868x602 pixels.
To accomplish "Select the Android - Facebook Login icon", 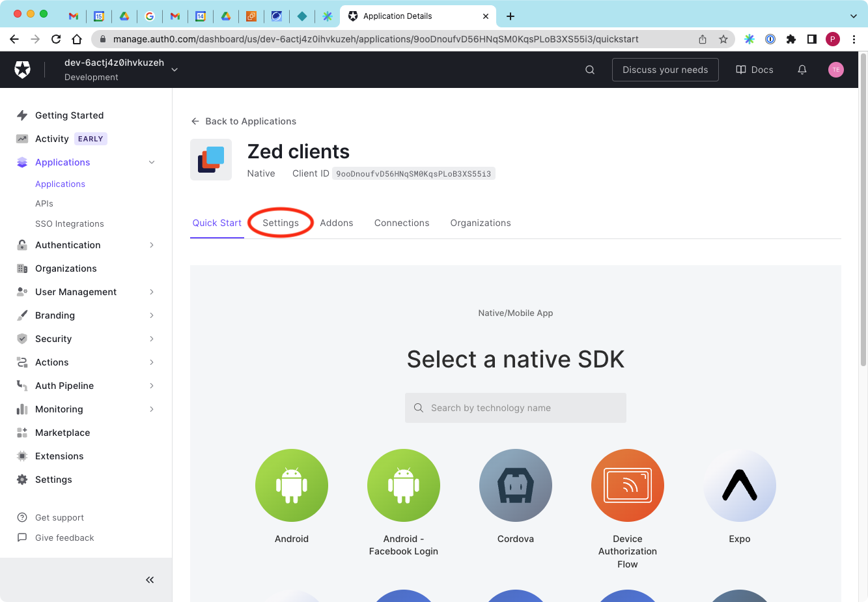I will [404, 485].
